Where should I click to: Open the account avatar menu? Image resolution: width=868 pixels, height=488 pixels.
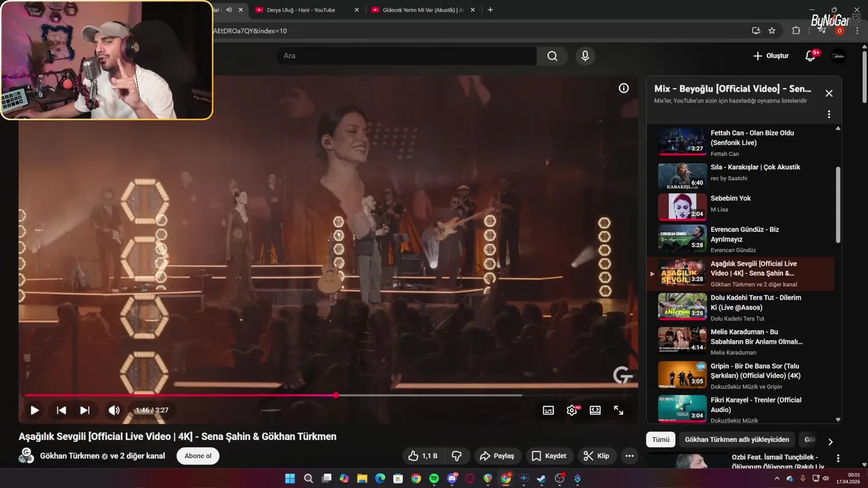pos(838,56)
